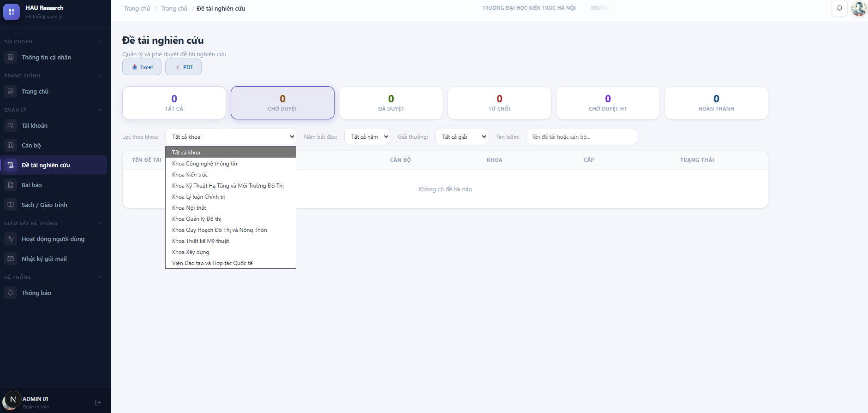This screenshot has height=413, width=868.
Task: Open the user avatar at top right
Action: click(x=859, y=8)
